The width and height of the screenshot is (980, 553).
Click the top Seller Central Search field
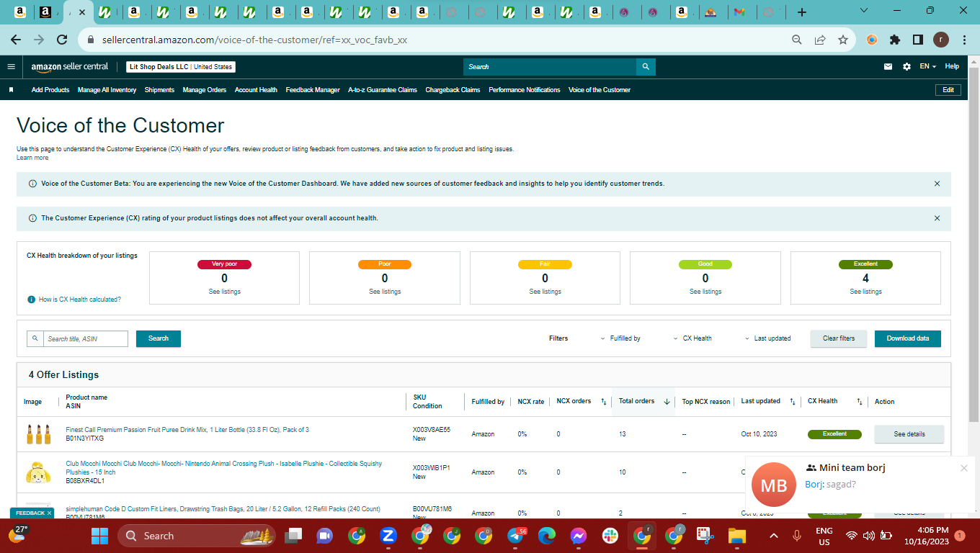coord(550,67)
